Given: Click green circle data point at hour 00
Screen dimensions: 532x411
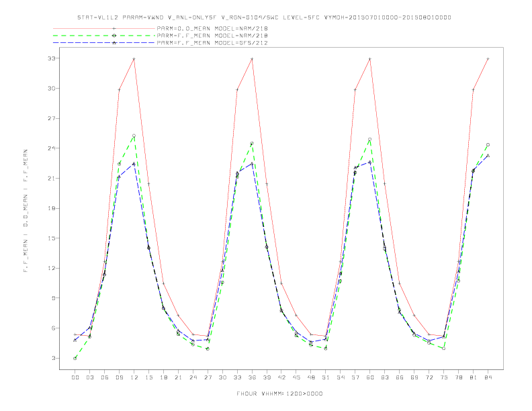Looking at the screenshot, I should click(x=75, y=358).
